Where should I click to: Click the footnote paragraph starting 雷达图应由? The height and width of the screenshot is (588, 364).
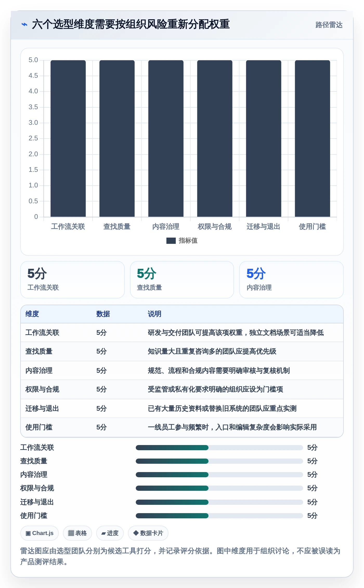[x=180, y=557]
